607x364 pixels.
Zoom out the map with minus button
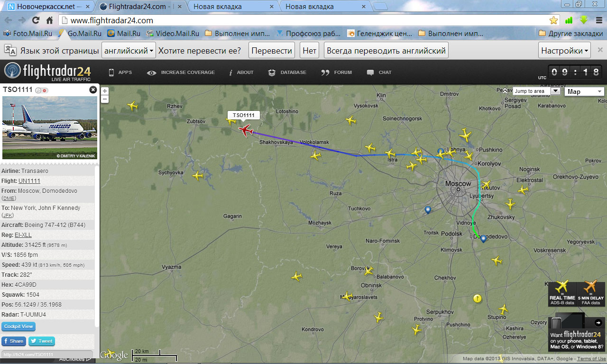coord(105,99)
